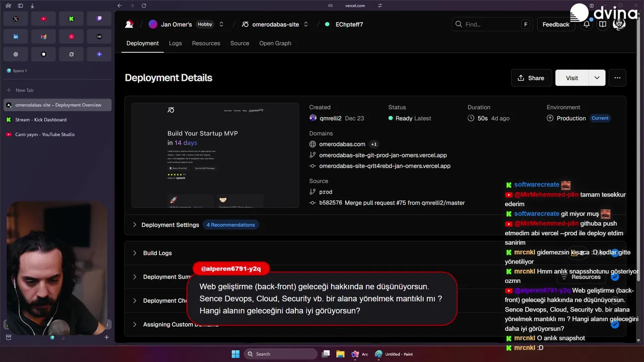Open Untitled - Paint from the taskbar

(x=394, y=354)
